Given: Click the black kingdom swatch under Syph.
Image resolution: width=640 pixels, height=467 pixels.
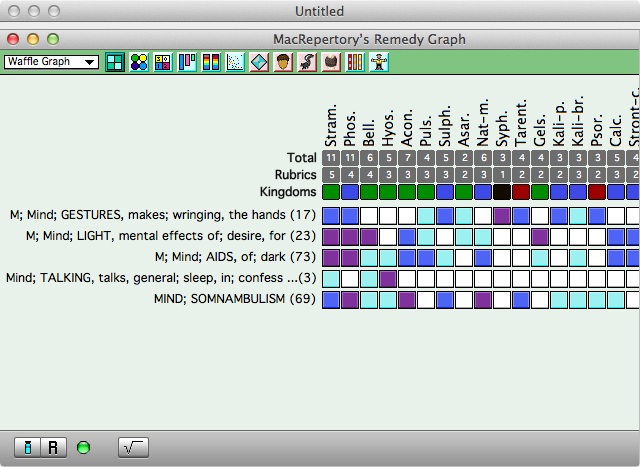Looking at the screenshot, I should tap(502, 191).
